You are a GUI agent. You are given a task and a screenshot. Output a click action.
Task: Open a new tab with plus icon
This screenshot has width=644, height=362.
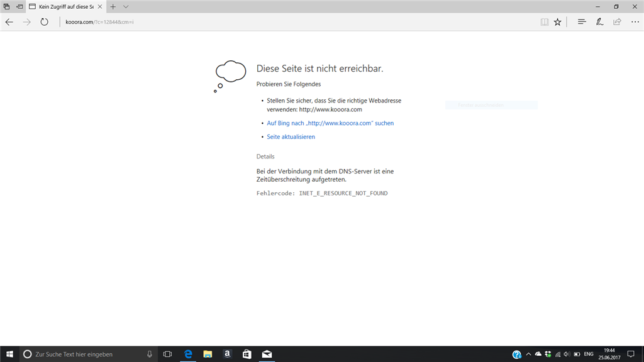point(113,6)
